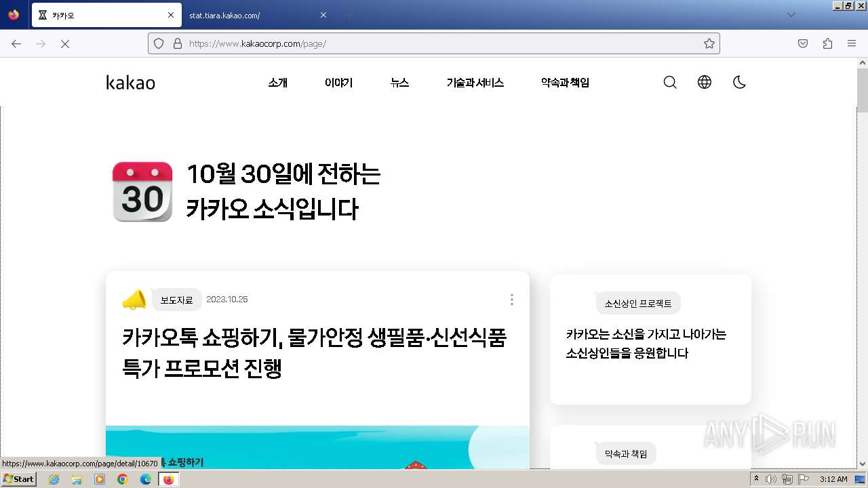Open Firefox application menu
The image size is (868, 488).
point(852,43)
